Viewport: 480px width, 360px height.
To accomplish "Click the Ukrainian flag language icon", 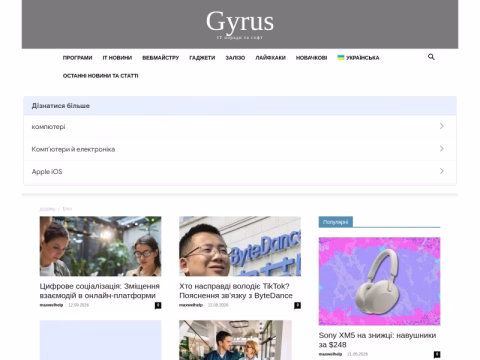I will 341,57.
